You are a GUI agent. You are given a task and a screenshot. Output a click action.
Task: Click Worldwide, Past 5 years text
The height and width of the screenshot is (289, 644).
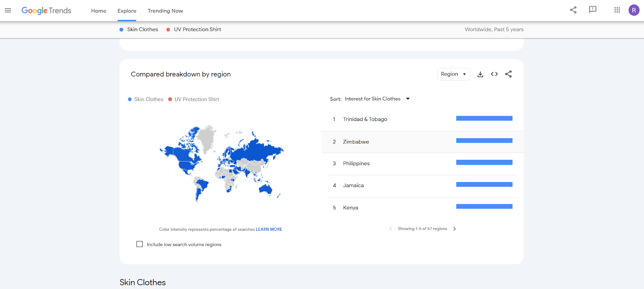click(x=494, y=30)
